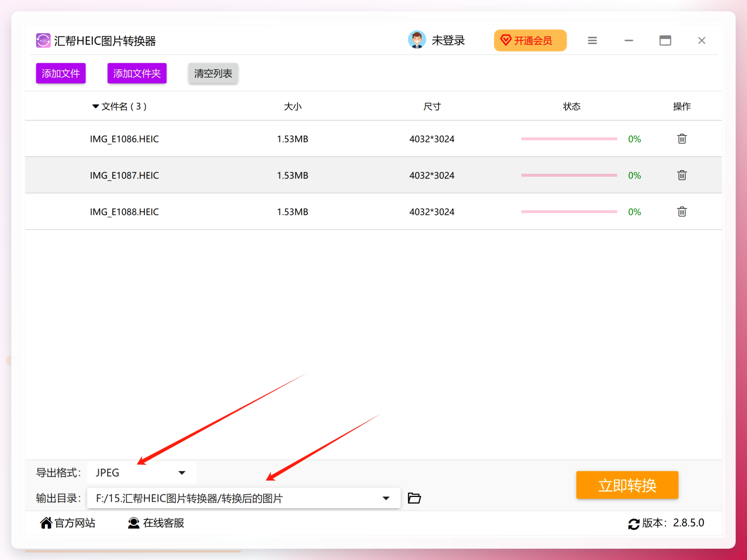The image size is (747, 560).
Task: Delete IMG_E1086.HEIC with its trash icon
Action: (682, 138)
